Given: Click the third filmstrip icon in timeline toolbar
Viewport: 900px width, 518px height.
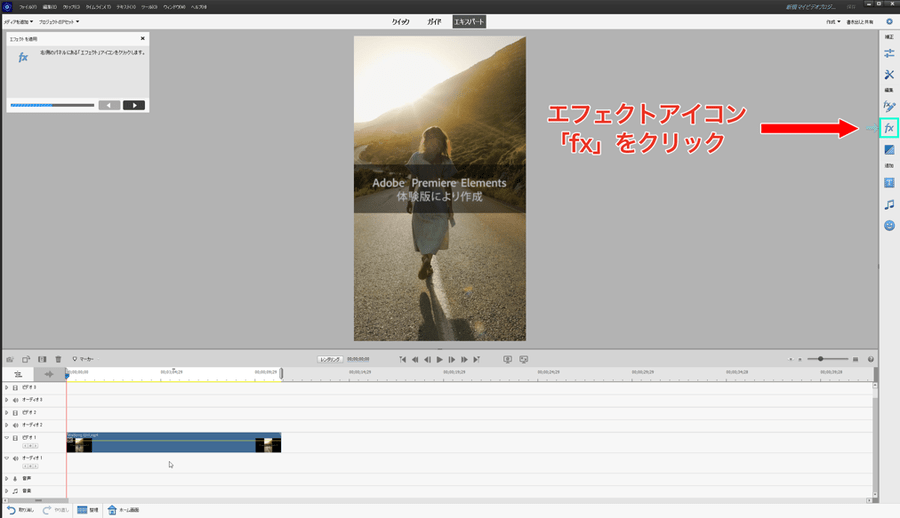Looking at the screenshot, I should click(x=42, y=359).
